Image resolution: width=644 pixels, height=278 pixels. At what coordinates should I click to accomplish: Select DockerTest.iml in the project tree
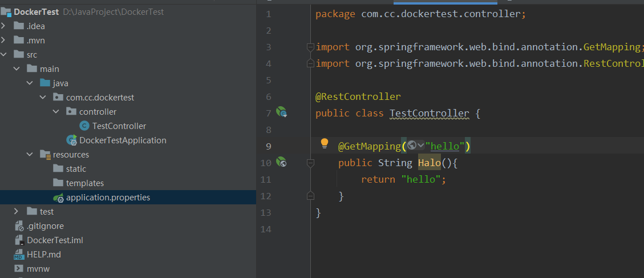coord(55,240)
